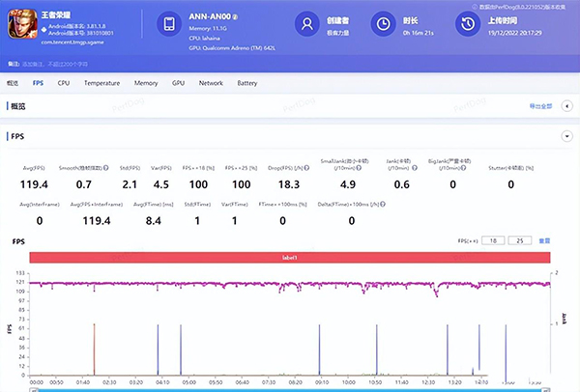Viewport: 580px width, 392px height.
Task: Click the phone device icon beside ANN-AN00
Action: coord(167,24)
